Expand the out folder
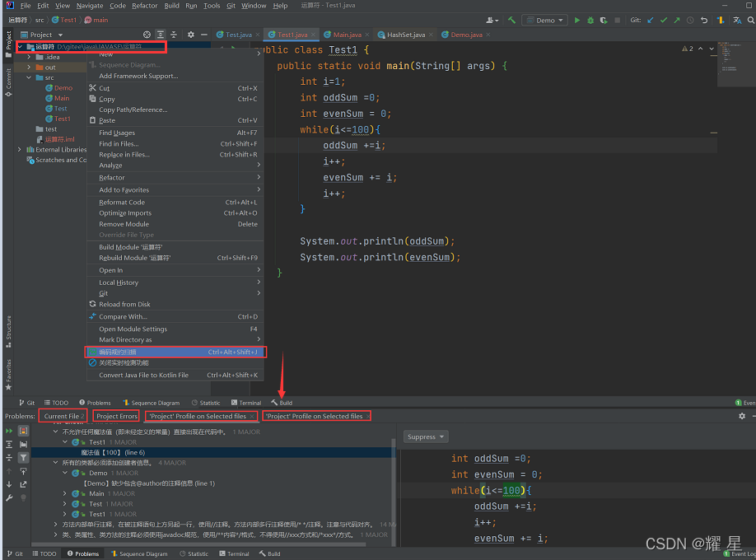This screenshot has height=560, width=756. click(29, 68)
